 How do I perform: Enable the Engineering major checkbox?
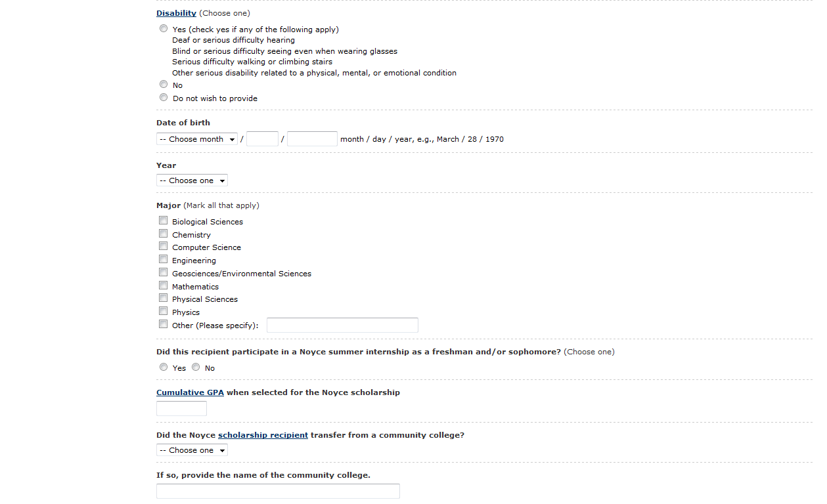(163, 260)
